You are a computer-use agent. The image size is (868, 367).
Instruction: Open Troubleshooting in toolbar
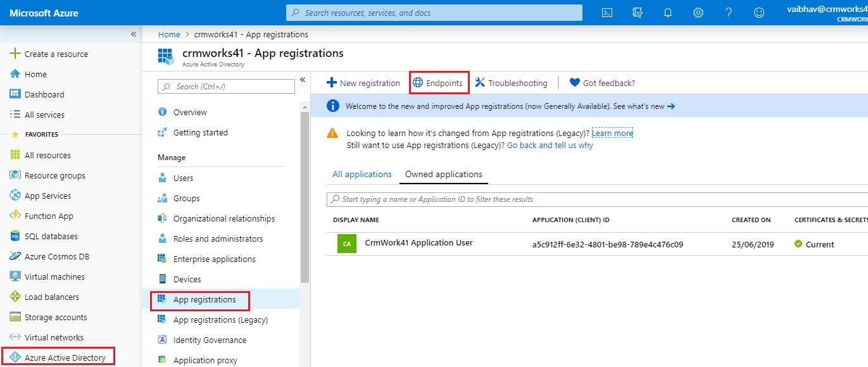[x=512, y=83]
